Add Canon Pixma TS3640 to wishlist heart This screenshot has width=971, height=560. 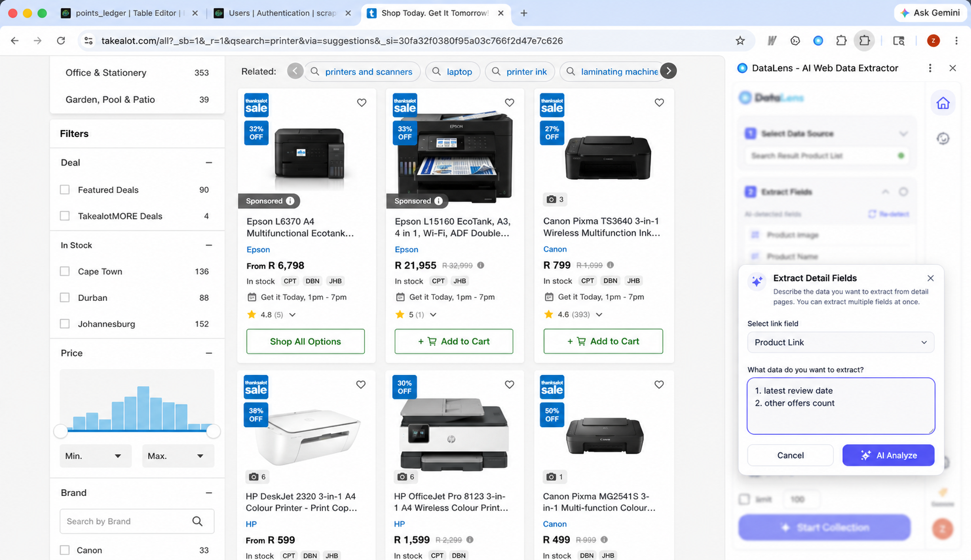(x=659, y=103)
